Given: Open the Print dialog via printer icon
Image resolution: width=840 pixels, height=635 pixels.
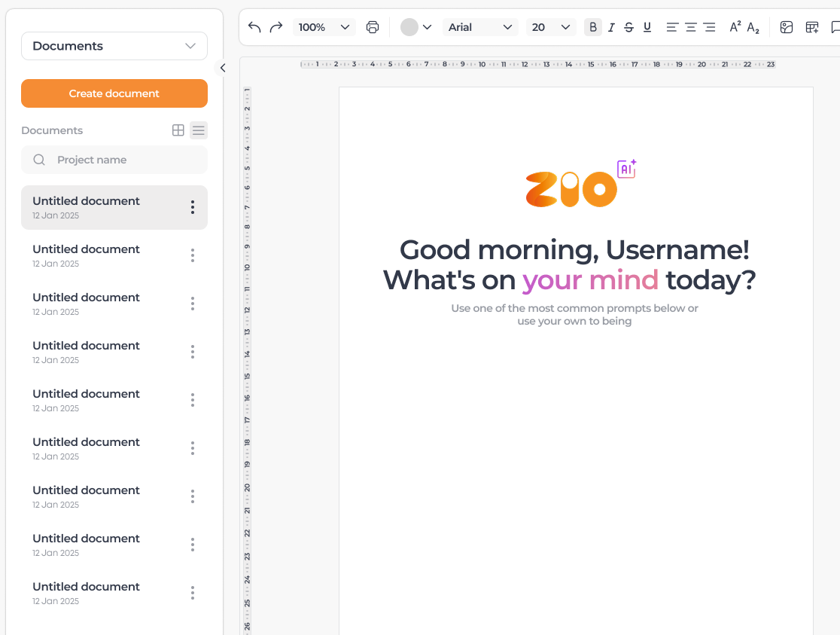Looking at the screenshot, I should [x=373, y=26].
